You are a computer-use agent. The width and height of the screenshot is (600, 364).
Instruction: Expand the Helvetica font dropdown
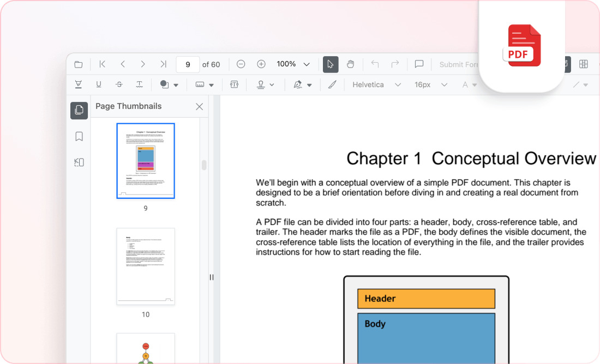click(x=398, y=85)
